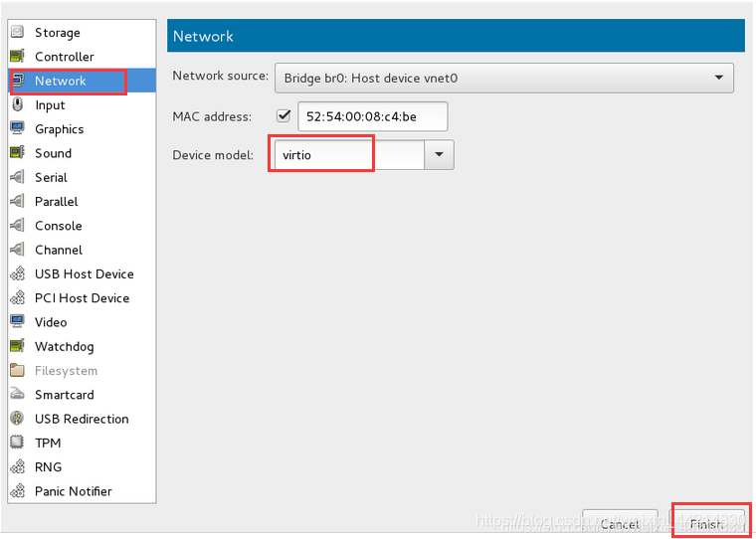Click the Parallel port icon
This screenshot has height=539, width=756.
coord(17,201)
